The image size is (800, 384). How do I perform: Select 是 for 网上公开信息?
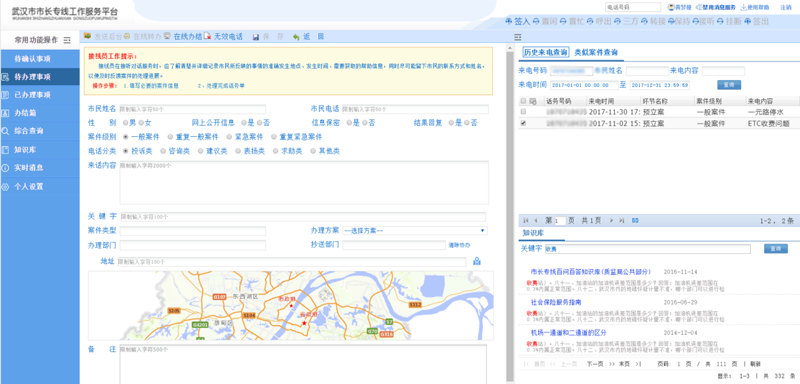(x=244, y=123)
